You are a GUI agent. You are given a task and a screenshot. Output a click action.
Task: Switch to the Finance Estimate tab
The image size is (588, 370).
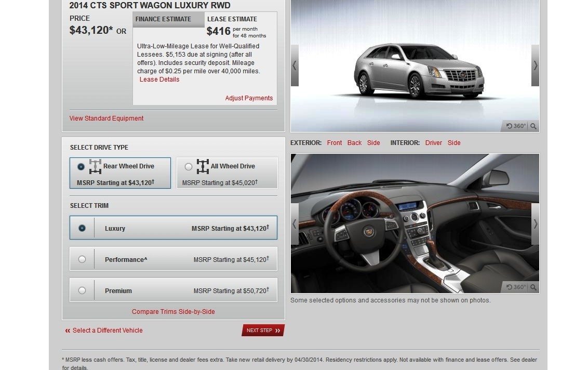click(168, 19)
